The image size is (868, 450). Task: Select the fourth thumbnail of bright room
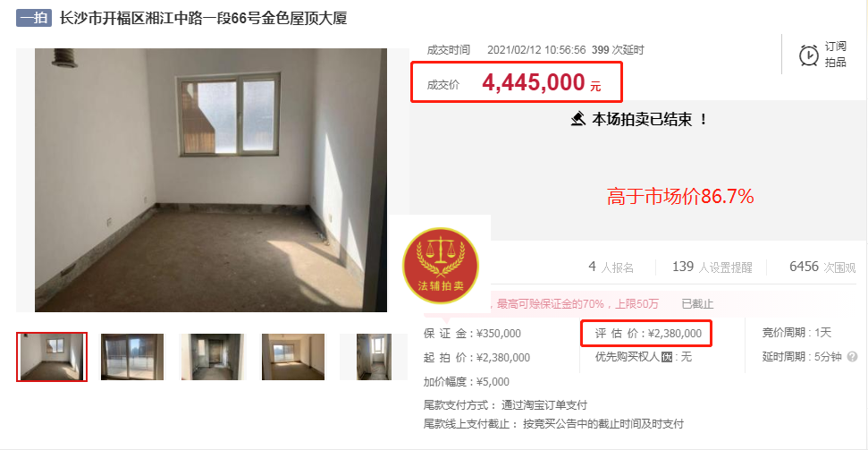(293, 357)
